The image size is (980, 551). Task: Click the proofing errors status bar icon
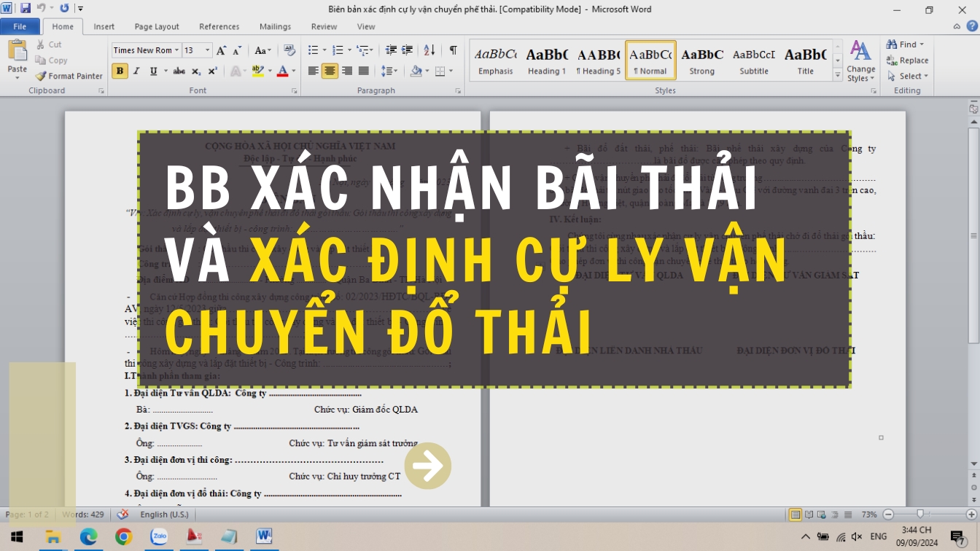[122, 515]
